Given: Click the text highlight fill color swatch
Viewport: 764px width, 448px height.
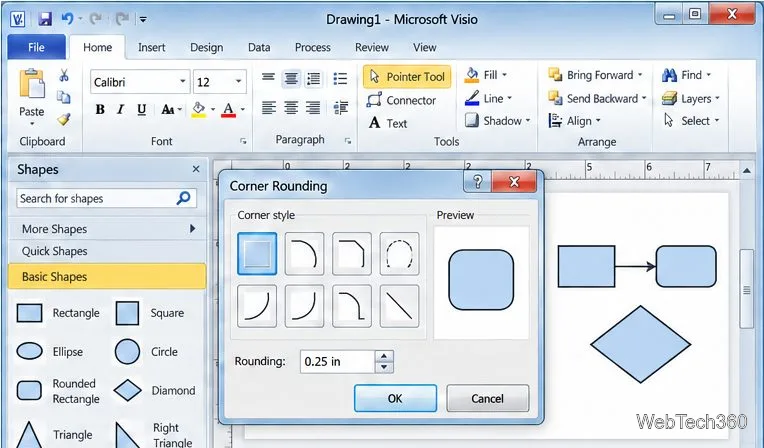Looking at the screenshot, I should point(198,109).
